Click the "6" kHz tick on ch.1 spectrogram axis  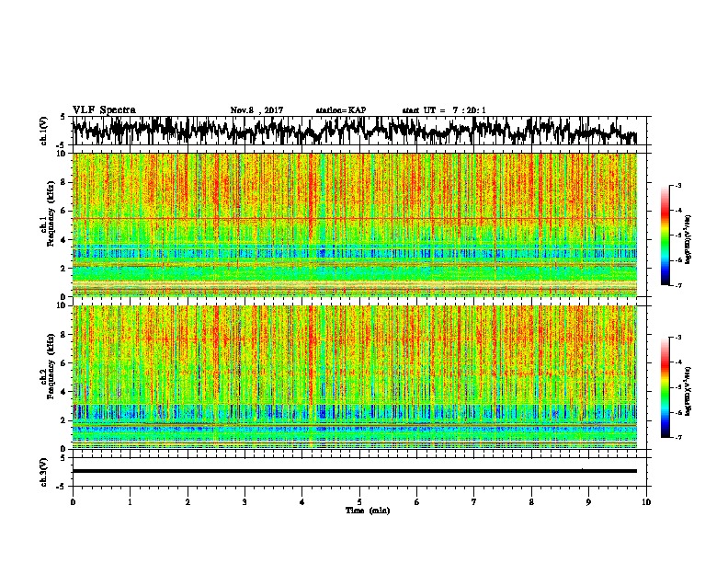(x=63, y=211)
